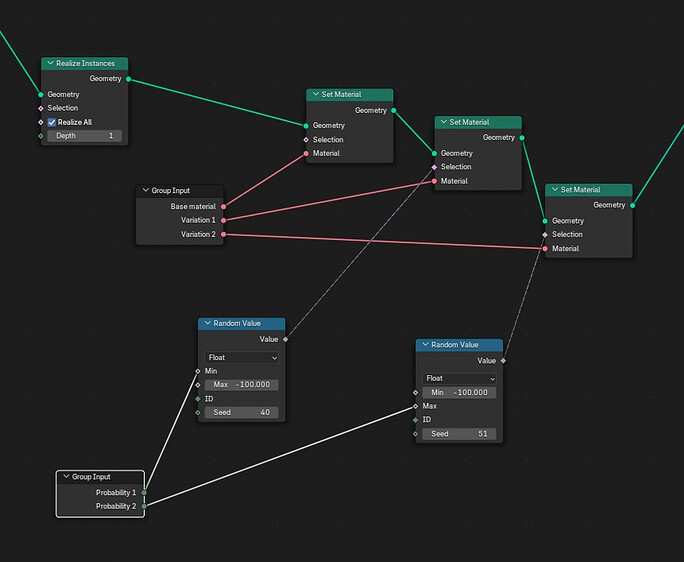
Task: Click leftmost Set Material Selection socket
Action: [x=306, y=140]
